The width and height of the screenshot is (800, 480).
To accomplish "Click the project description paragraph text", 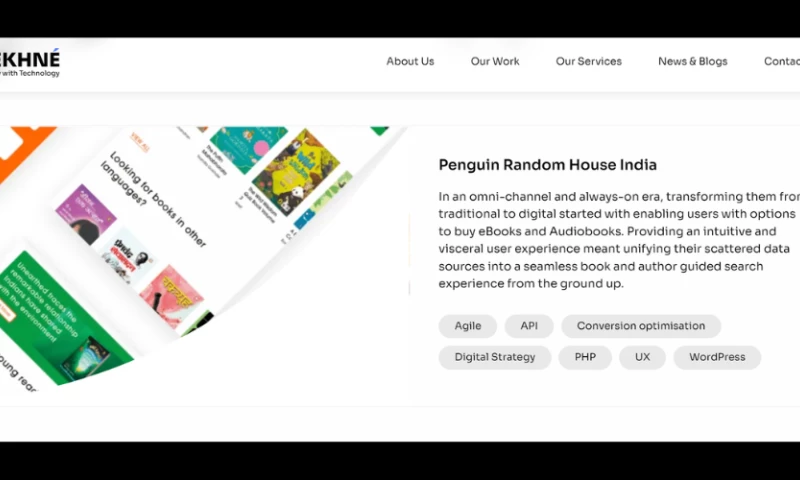I will [619, 240].
